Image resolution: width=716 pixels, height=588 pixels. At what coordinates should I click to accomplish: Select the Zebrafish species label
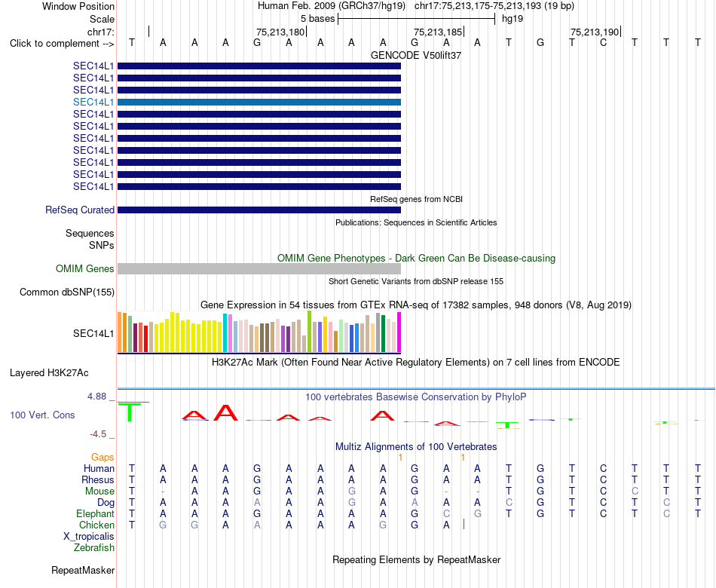(94, 548)
